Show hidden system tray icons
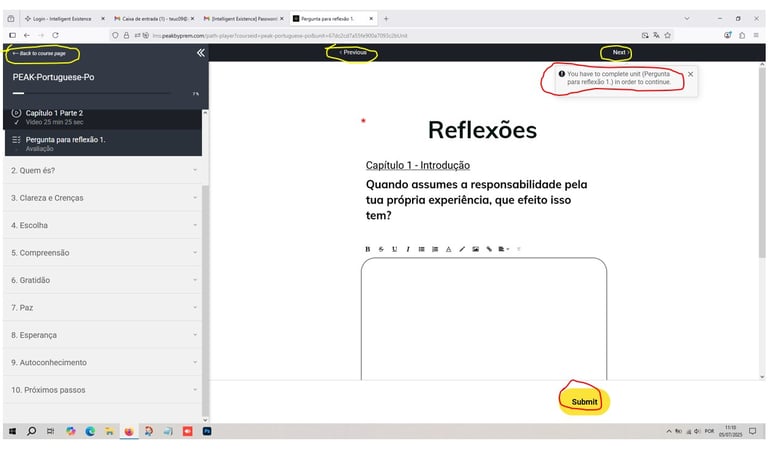Image resolution: width=768 pixels, height=449 pixels. click(x=669, y=431)
